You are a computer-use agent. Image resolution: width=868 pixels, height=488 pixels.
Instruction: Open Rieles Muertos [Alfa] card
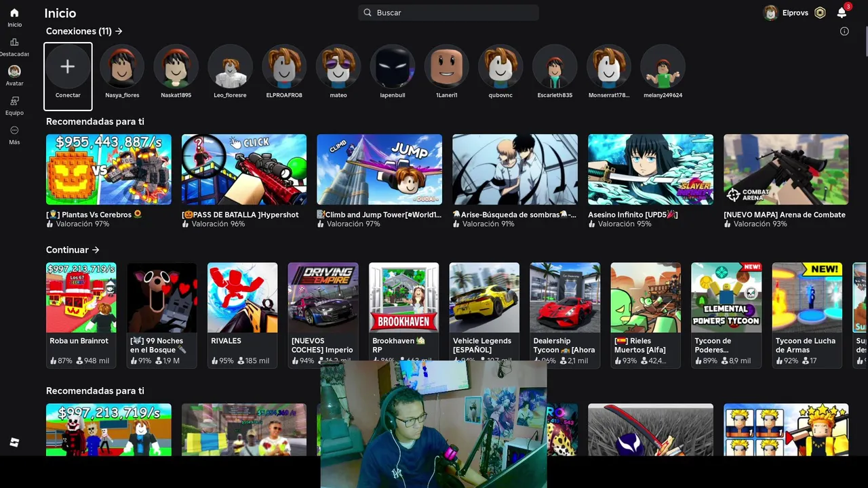tap(646, 315)
